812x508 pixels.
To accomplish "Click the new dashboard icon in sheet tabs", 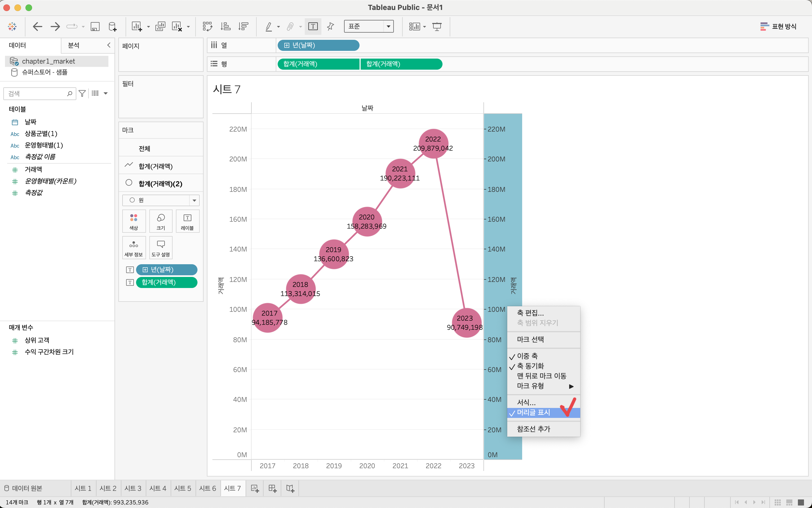I will click(x=273, y=488).
